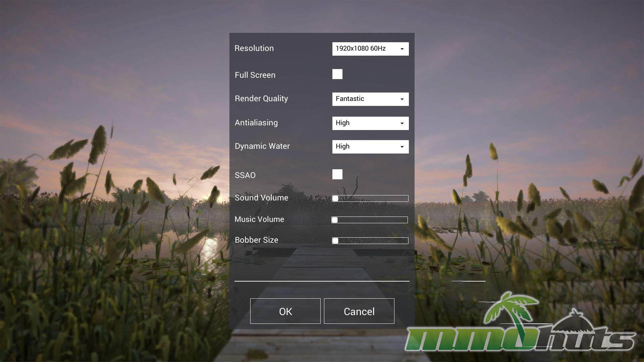Click the middle of Bobber Size track

pyautogui.click(x=370, y=241)
